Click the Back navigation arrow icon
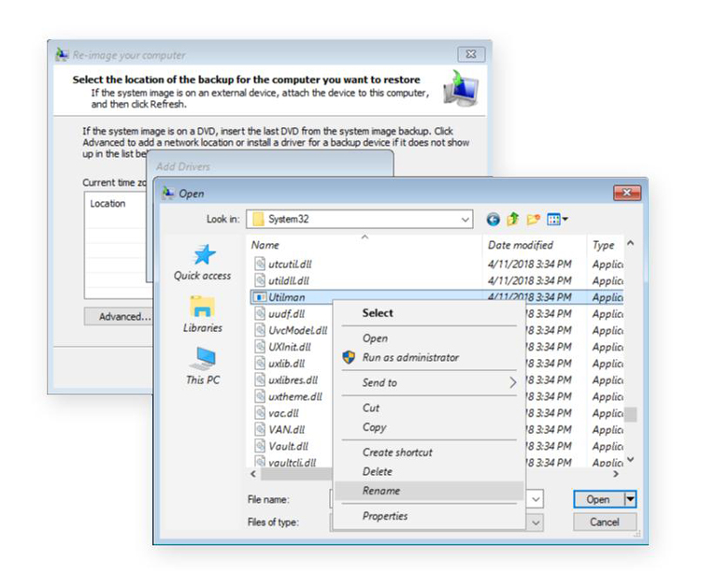The height and width of the screenshot is (588, 701). [x=493, y=220]
